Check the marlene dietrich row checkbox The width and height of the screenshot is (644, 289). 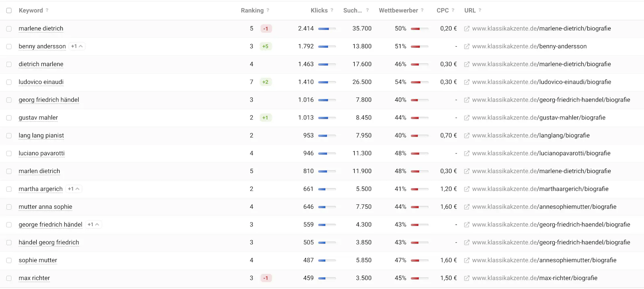(x=9, y=29)
